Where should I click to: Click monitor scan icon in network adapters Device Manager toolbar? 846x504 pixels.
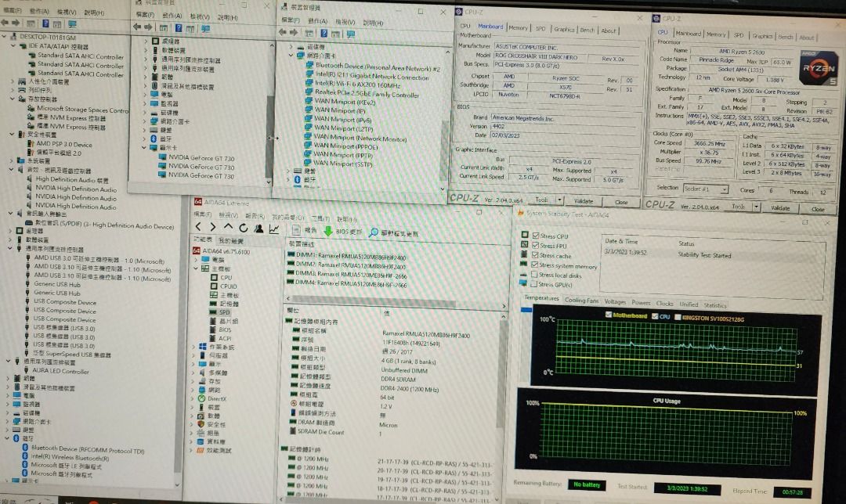point(351,34)
